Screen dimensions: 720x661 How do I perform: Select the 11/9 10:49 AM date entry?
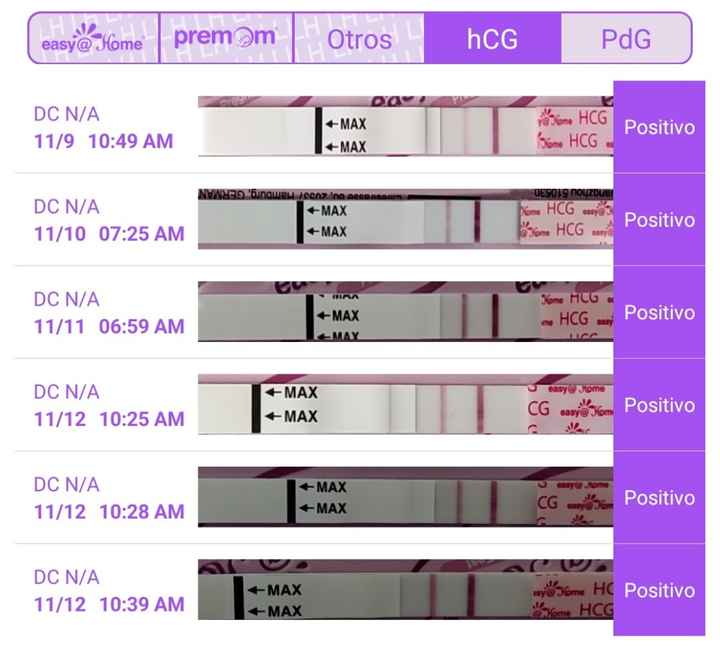coord(104,141)
